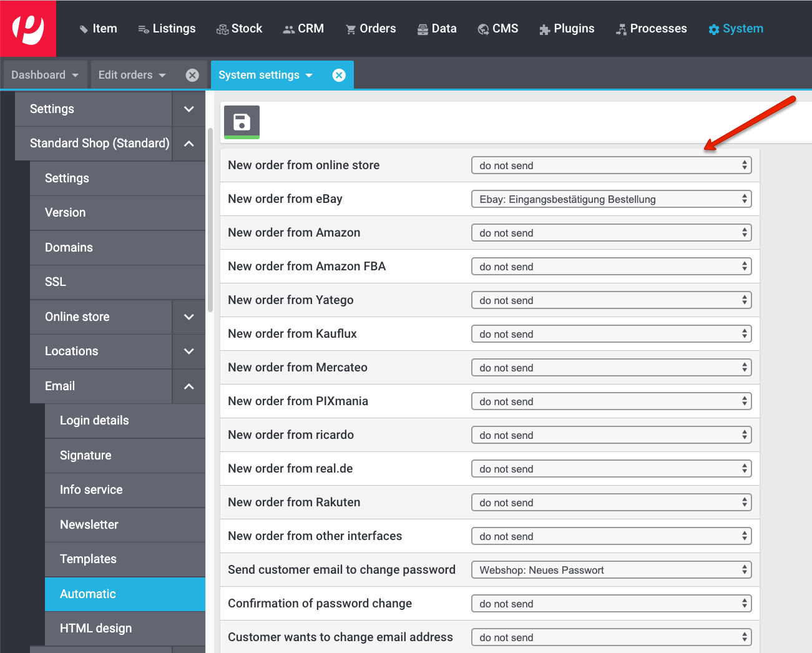Open the change password email template dropdown
Image resolution: width=812 pixels, height=653 pixels.
coord(611,570)
